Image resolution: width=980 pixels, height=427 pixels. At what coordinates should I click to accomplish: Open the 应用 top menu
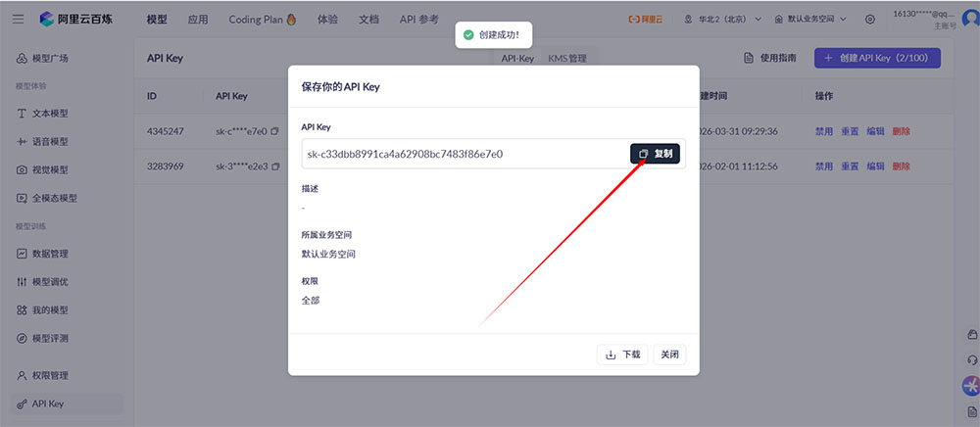tap(198, 20)
